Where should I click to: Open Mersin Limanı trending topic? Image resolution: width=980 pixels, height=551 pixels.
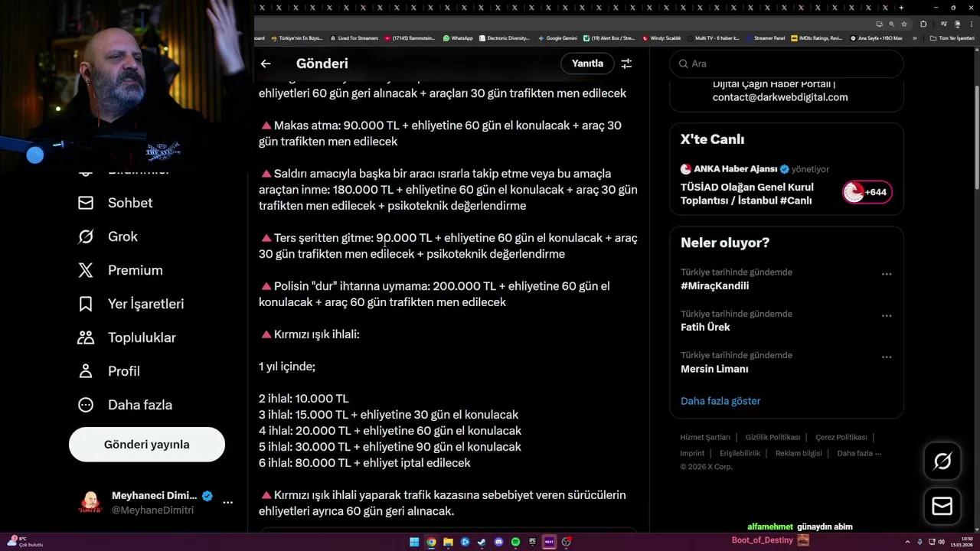[714, 369]
